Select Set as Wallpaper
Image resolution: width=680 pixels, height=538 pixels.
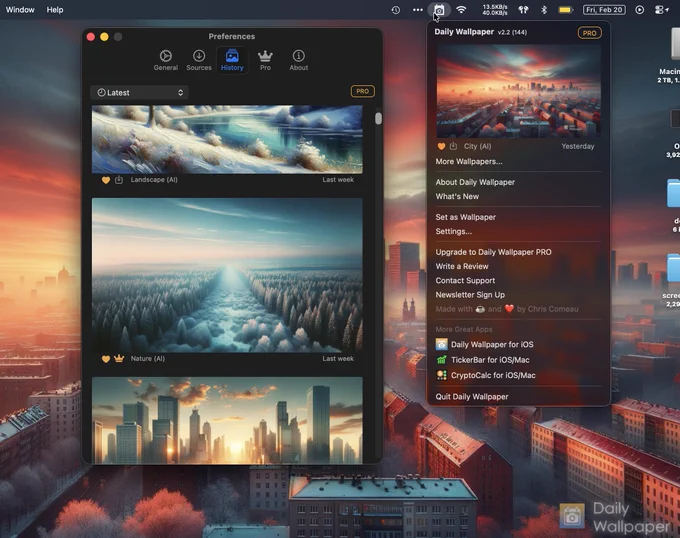465,217
